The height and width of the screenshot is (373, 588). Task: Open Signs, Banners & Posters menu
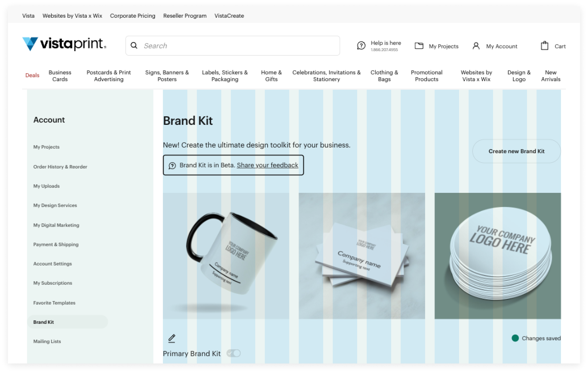167,76
